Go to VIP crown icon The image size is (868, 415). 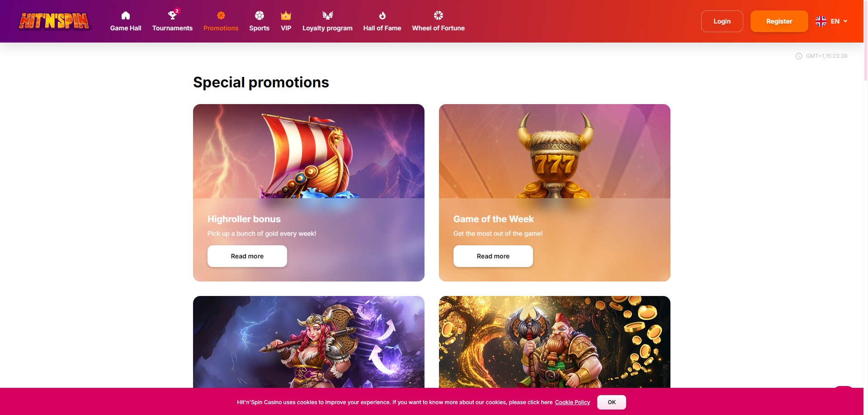pos(286,15)
